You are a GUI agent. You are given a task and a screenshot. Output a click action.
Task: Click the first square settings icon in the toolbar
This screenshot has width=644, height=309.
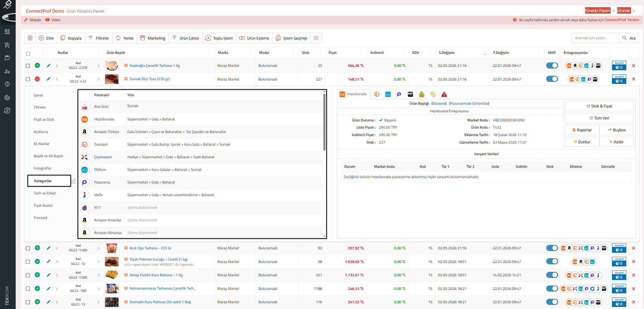pyautogui.click(x=30, y=38)
